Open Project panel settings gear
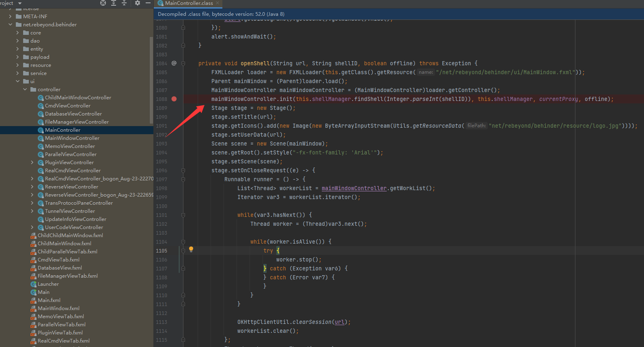This screenshot has height=347, width=644. click(138, 3)
